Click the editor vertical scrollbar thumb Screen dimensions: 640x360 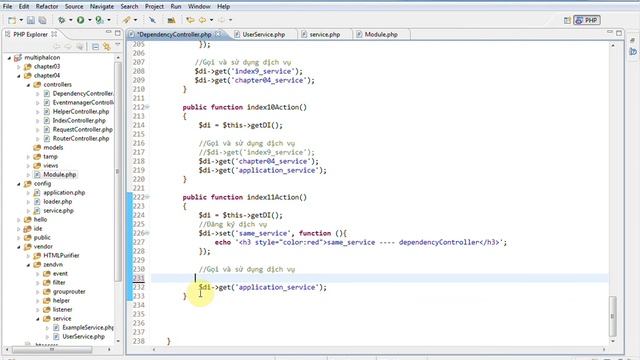[x=613, y=315]
